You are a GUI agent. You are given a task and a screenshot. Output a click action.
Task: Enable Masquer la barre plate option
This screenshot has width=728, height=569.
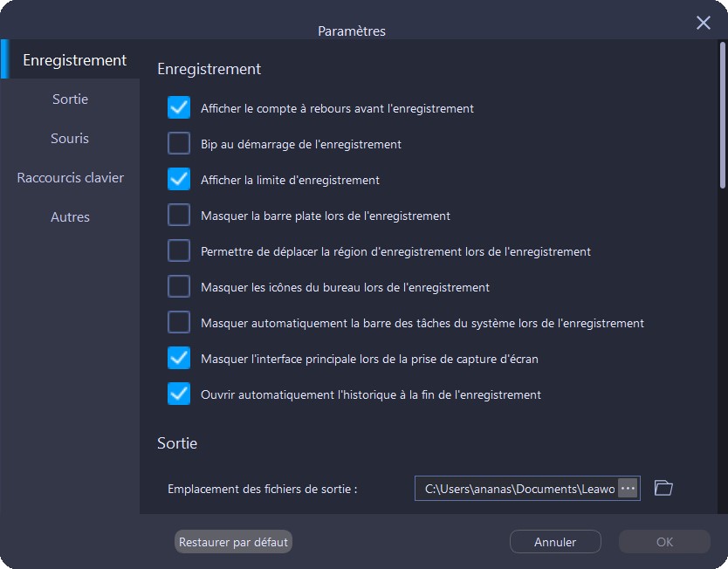[x=179, y=216]
